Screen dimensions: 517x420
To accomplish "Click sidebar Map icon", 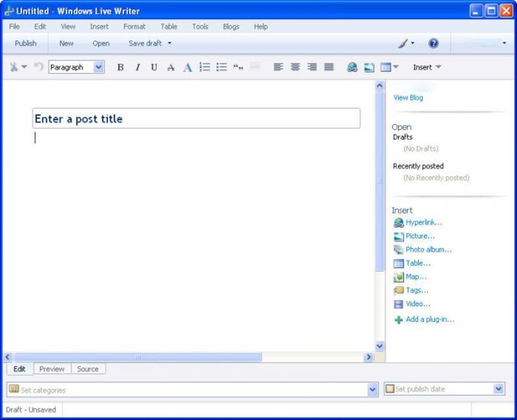I will 398,277.
